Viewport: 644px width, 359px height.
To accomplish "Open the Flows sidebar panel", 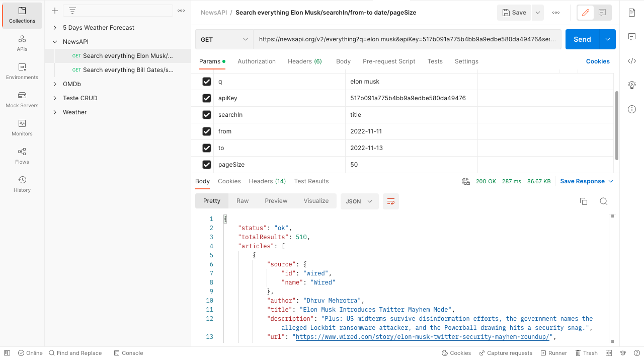I will (22, 156).
